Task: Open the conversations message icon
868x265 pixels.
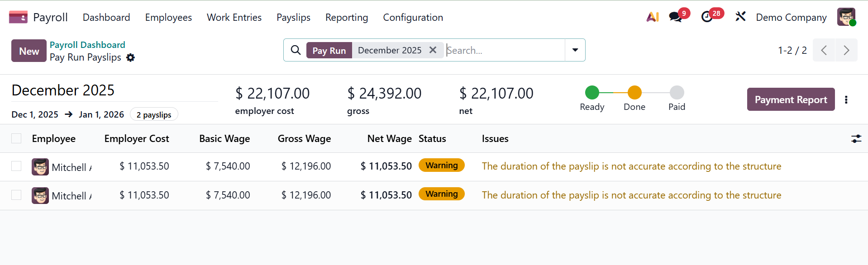Action: coord(675,17)
